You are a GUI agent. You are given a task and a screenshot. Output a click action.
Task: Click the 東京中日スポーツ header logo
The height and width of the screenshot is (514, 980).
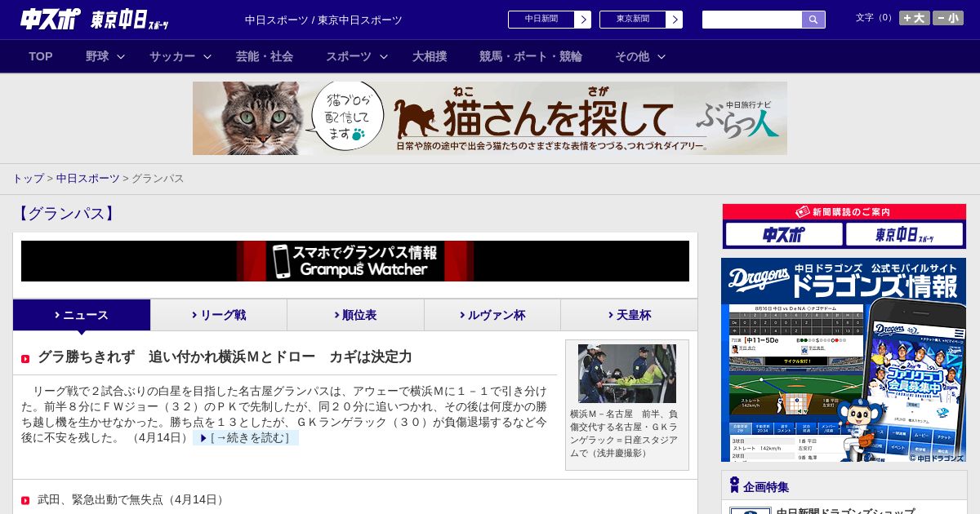[x=130, y=20]
